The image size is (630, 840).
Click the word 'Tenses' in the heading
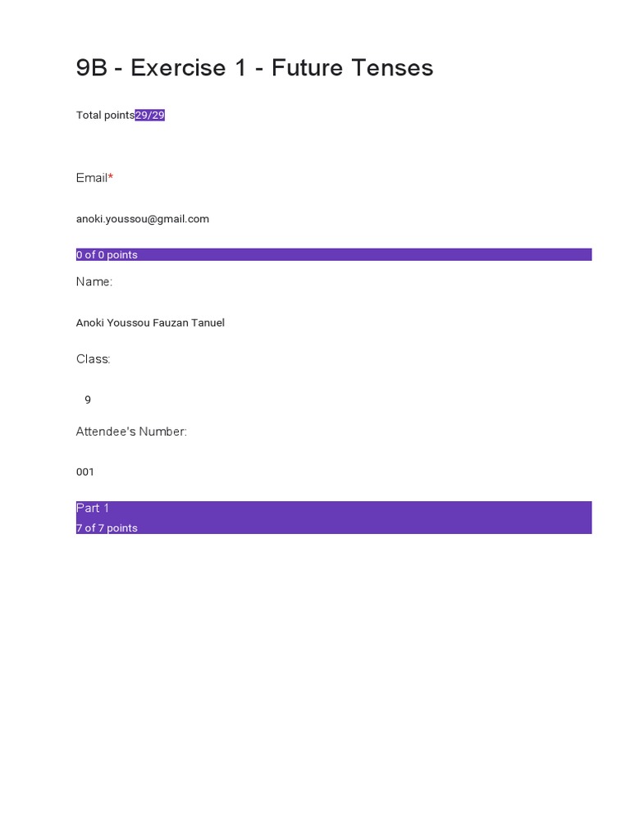pos(392,68)
